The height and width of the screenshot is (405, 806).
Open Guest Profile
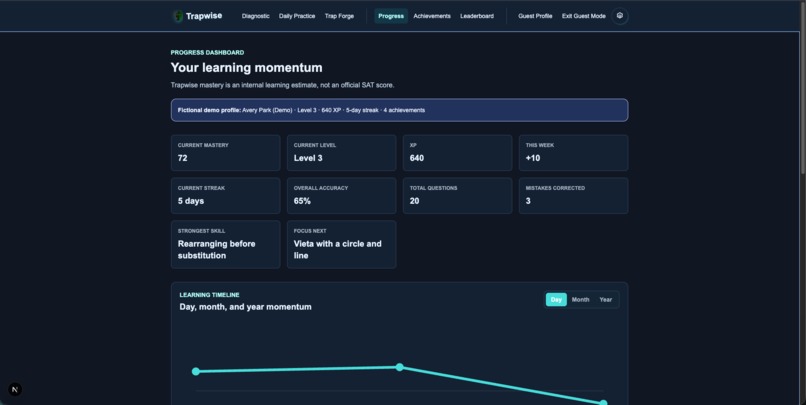(x=535, y=16)
